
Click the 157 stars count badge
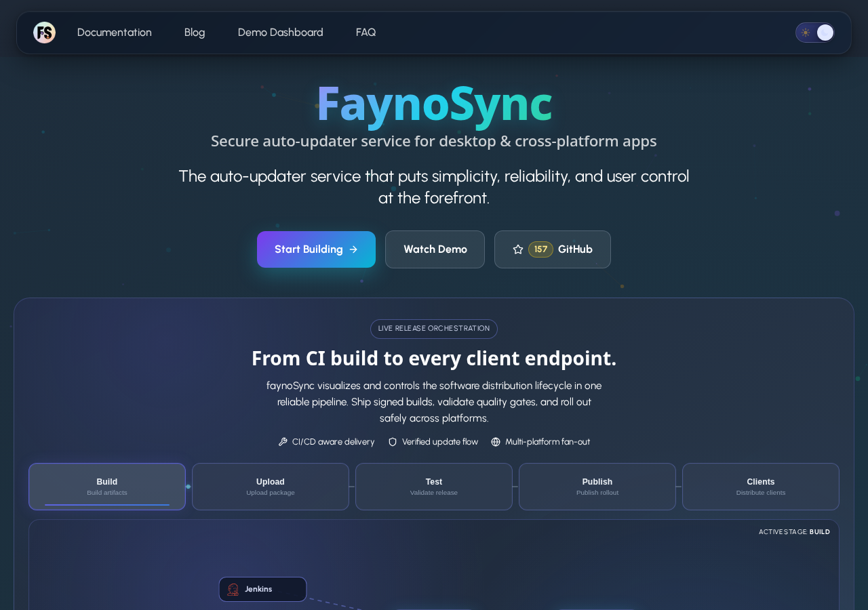[x=540, y=249]
